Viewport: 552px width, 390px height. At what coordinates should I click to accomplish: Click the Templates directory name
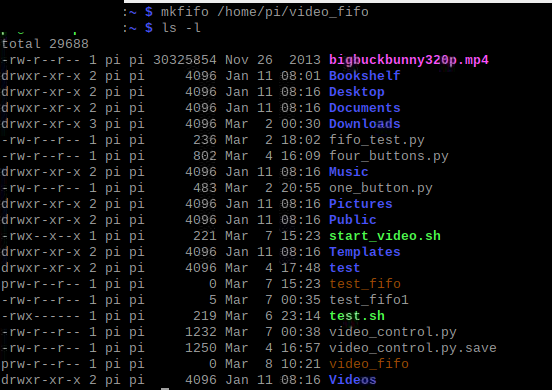364,252
